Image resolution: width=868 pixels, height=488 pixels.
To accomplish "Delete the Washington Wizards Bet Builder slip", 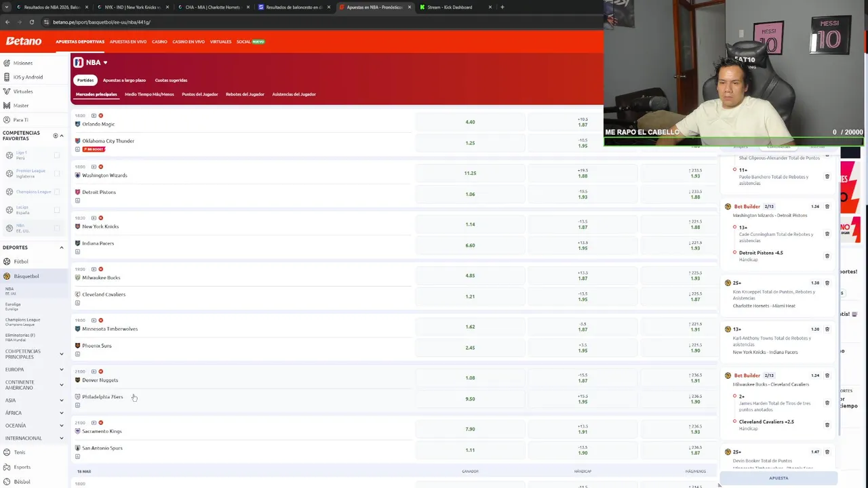I will (827, 207).
